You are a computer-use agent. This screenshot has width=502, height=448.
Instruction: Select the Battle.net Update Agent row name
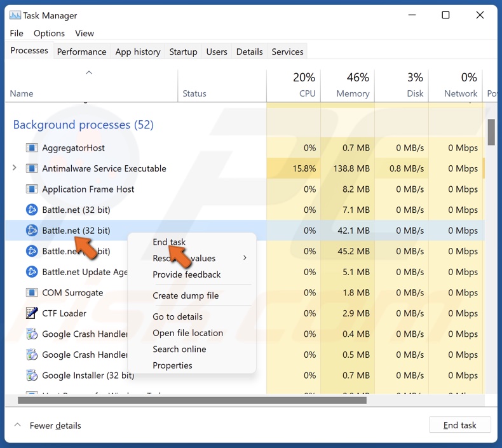[85, 272]
